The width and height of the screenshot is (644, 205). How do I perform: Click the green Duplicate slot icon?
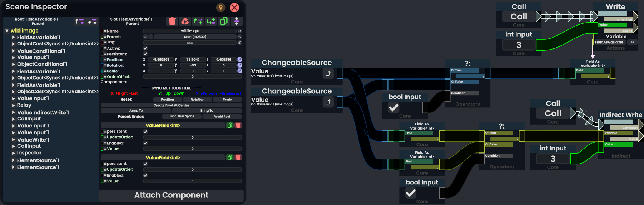pos(224,21)
